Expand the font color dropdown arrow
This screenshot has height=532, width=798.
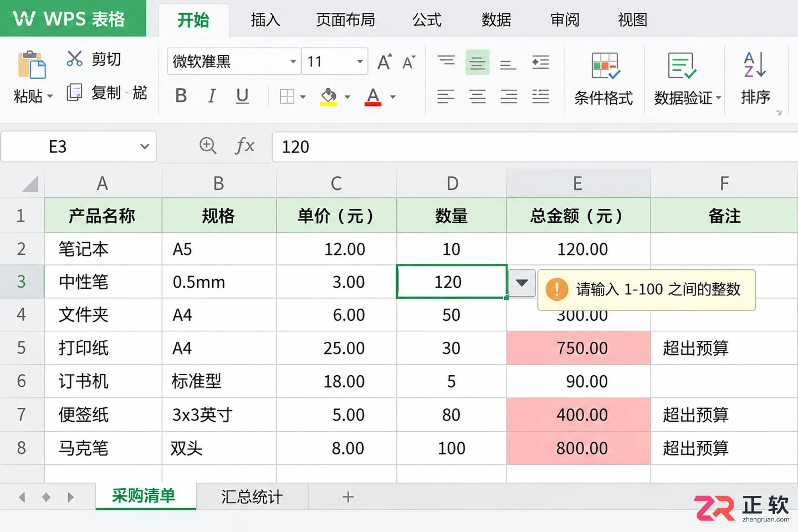393,97
